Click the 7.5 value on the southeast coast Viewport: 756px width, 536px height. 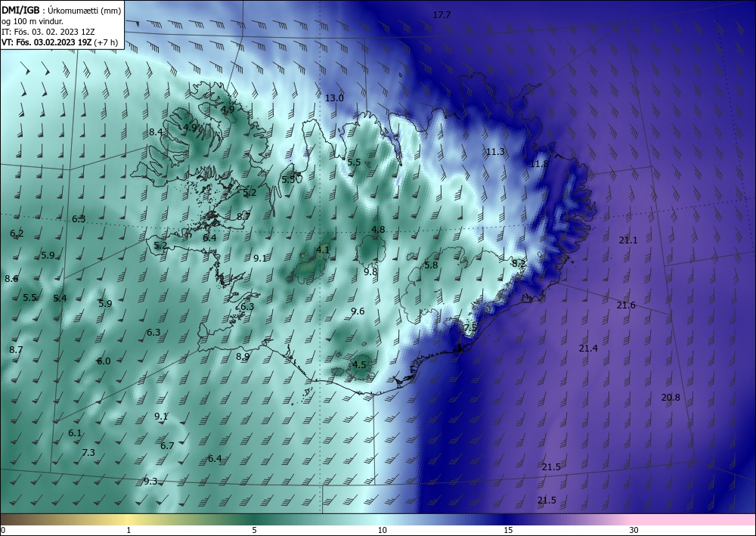click(x=470, y=327)
